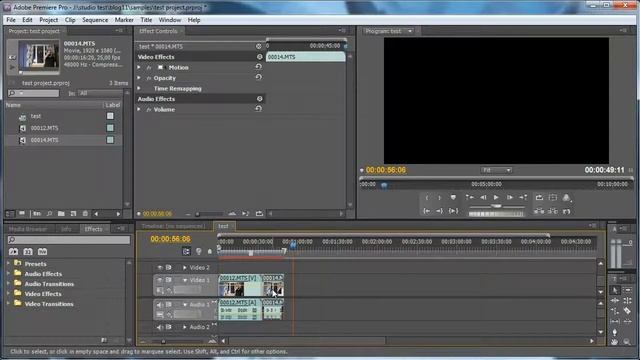Adjust the shuttle slider in Program Monitor

pos(496,206)
